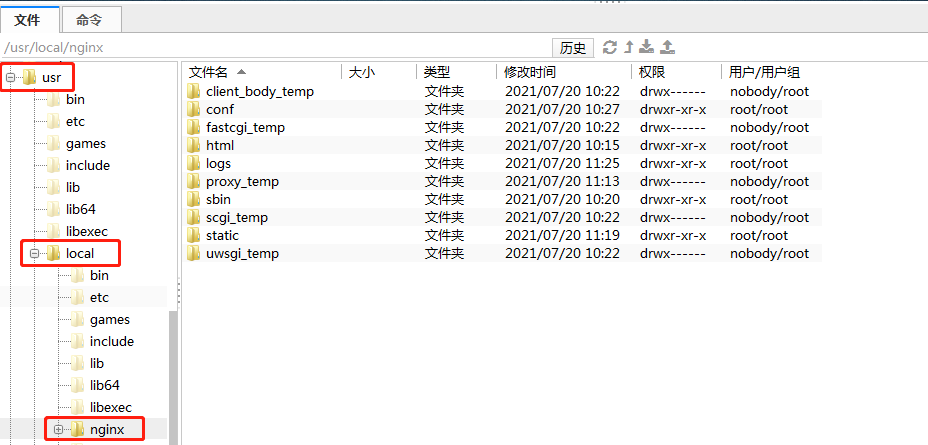928x445 pixels.
Task: Click the folder icon beside local in the tree
Action: [x=54, y=253]
